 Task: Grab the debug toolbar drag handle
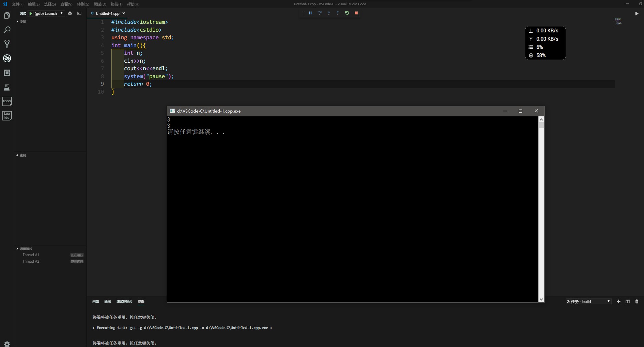click(303, 13)
